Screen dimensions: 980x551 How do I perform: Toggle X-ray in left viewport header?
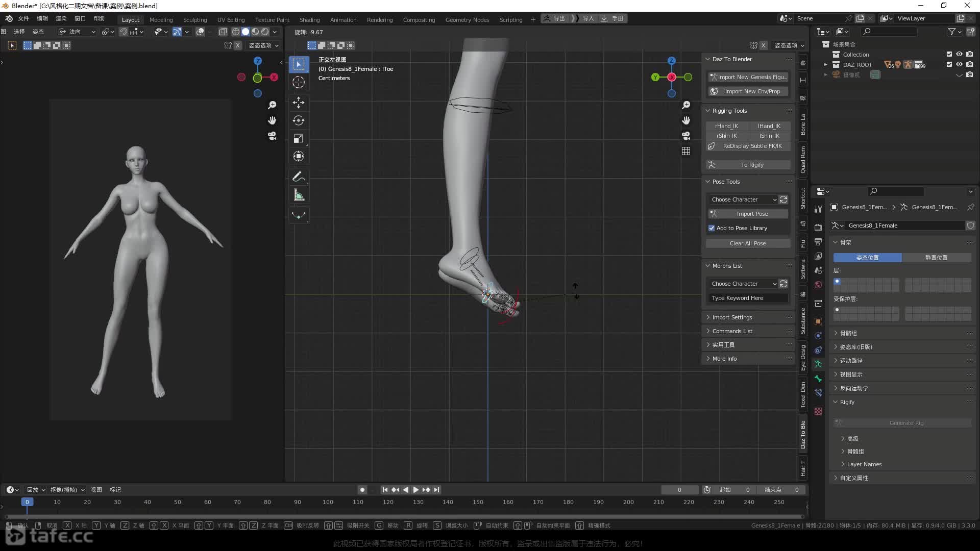(223, 32)
